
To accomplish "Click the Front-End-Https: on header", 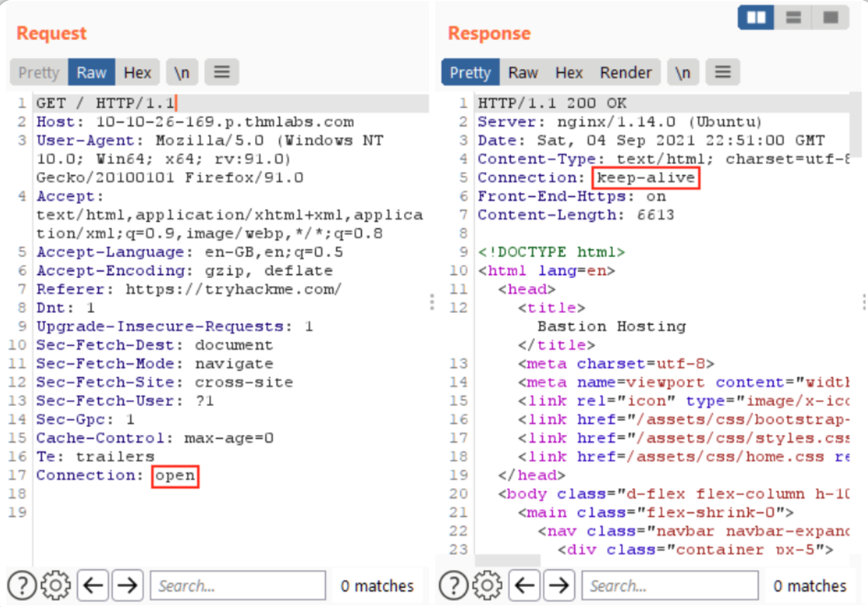I will click(572, 197).
